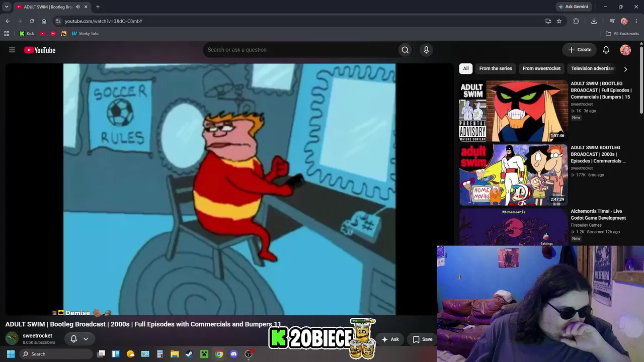Open Calculator from the taskbar
This screenshot has height=362, width=644.
159,354
